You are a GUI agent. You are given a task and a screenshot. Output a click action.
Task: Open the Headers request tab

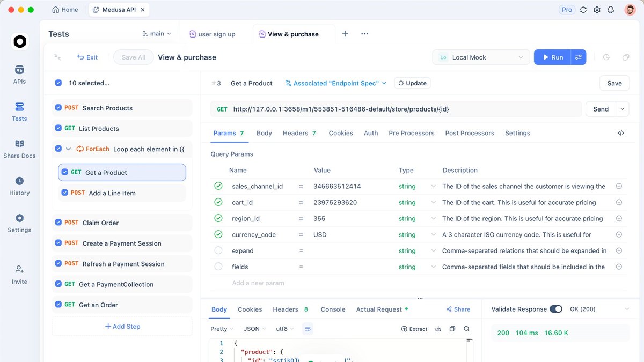click(299, 133)
